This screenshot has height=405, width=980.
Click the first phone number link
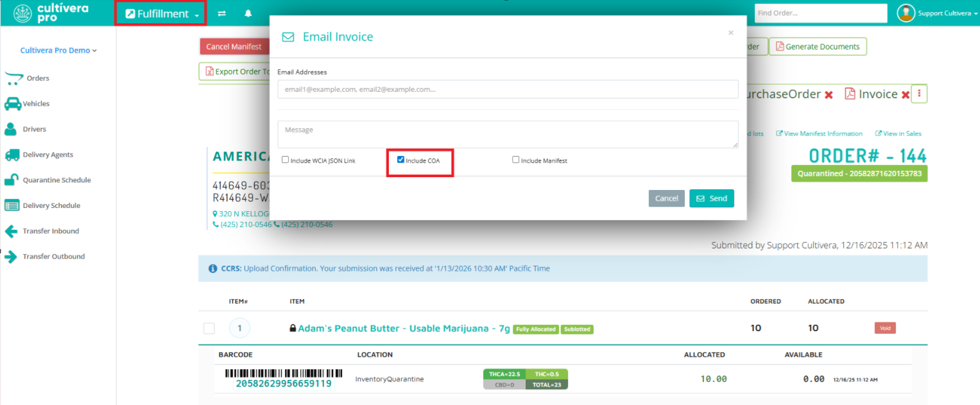[243, 225]
